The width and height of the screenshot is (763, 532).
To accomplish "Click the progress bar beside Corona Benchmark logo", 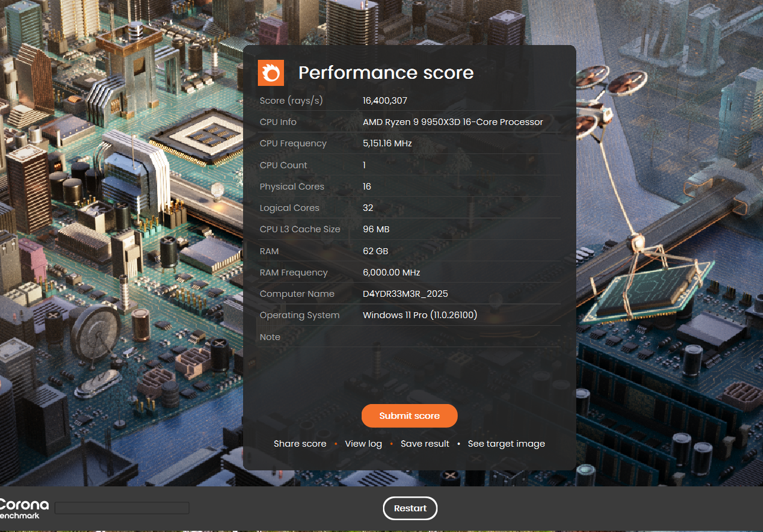I will coord(122,508).
